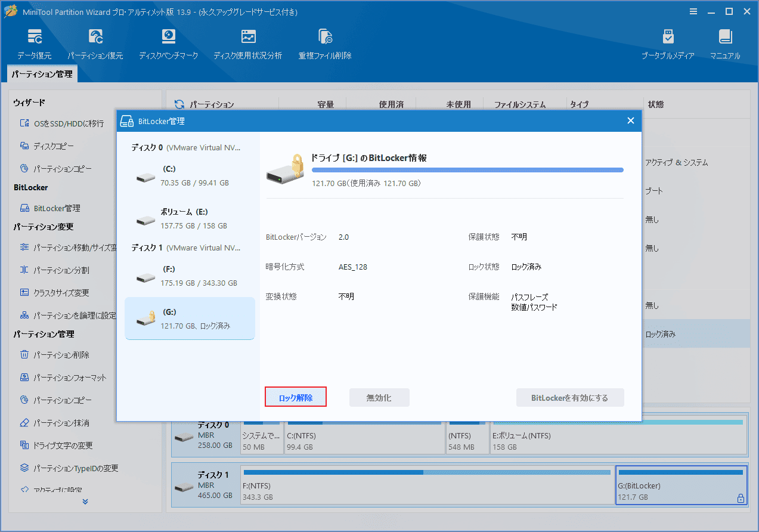Sort by 容量 column header
Viewport: 759px width, 532px height.
[x=326, y=104]
